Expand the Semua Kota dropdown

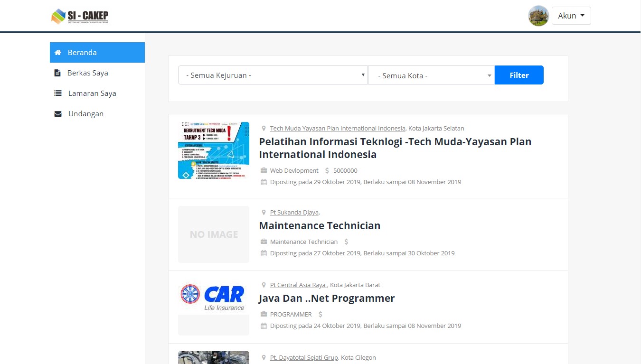tap(431, 75)
